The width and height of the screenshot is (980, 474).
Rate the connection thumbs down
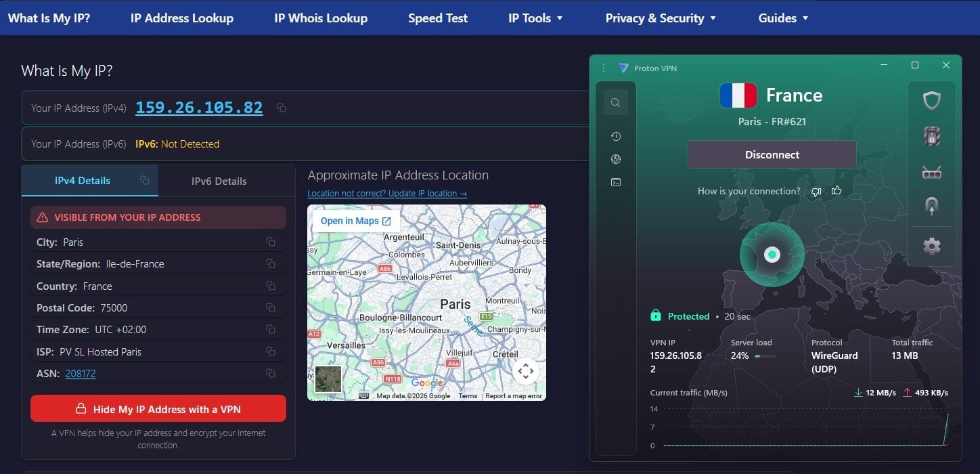tap(816, 192)
